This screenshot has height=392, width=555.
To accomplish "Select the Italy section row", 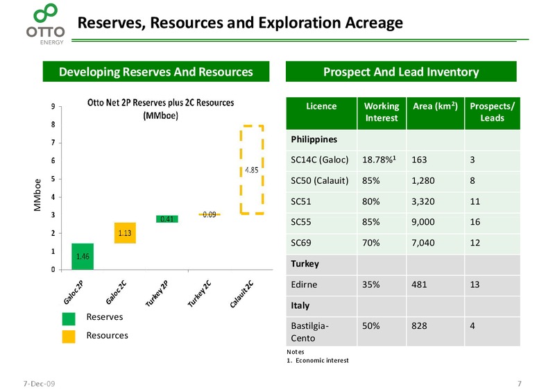I will (403, 306).
